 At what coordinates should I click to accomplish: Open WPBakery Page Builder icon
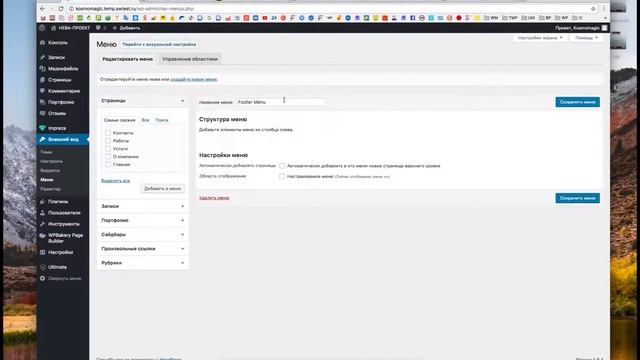click(x=42, y=236)
